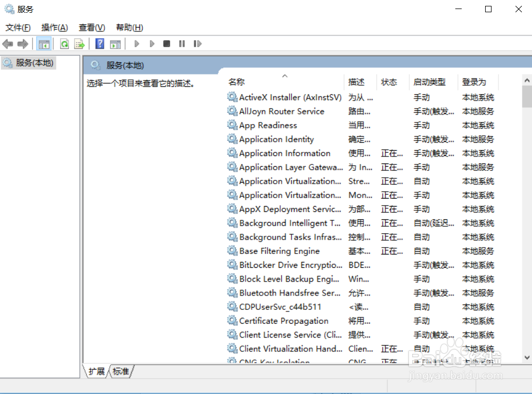Switch to the 扩展 tab
The width and height of the screenshot is (532, 394).
click(96, 371)
